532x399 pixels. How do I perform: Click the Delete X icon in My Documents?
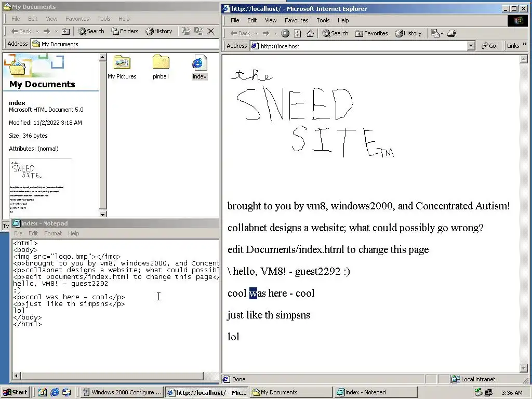(211, 31)
